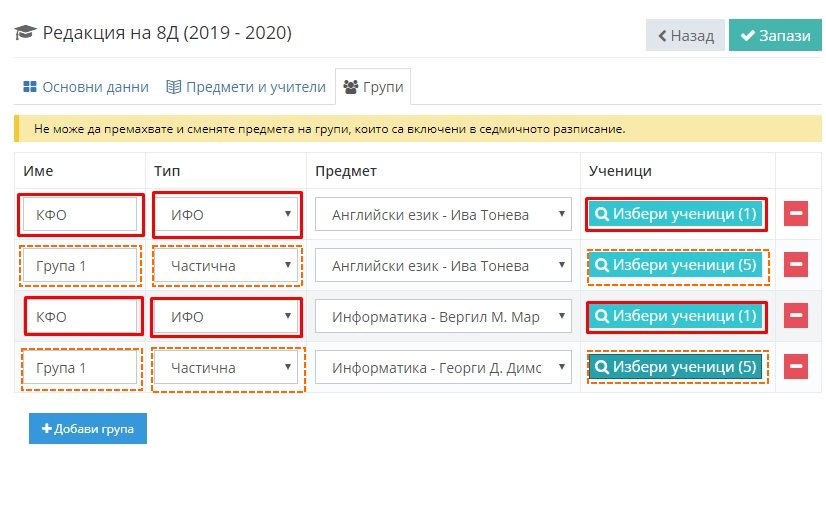Open the ИФО type dropdown in the first row
The image size is (826, 510).
click(x=227, y=214)
